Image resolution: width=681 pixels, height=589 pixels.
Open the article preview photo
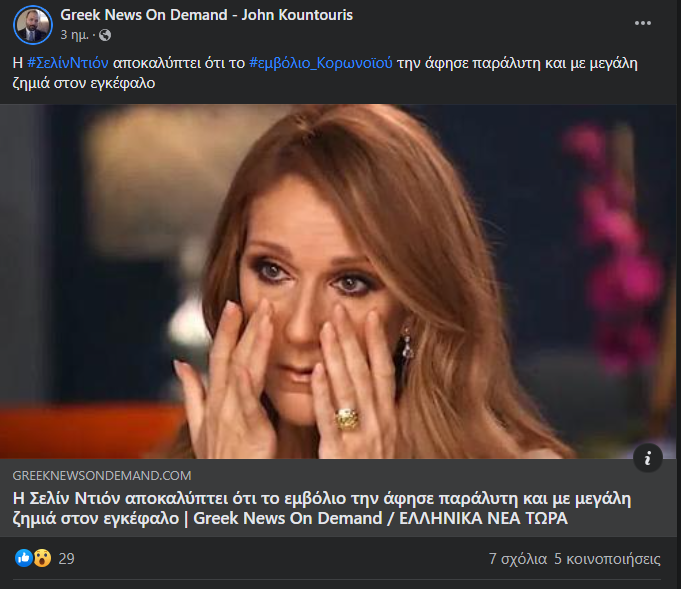[x=338, y=281]
